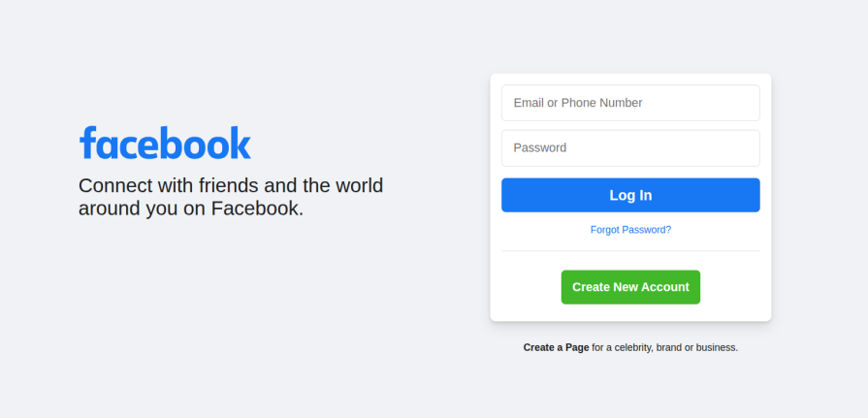Click the "Connect with friends" tagline text

point(231,185)
